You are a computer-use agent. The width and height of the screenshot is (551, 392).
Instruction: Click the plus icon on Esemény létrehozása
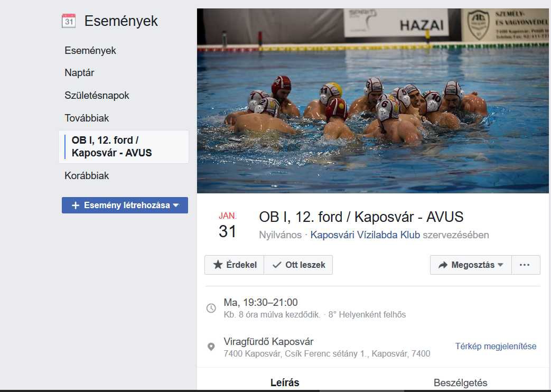(x=75, y=206)
